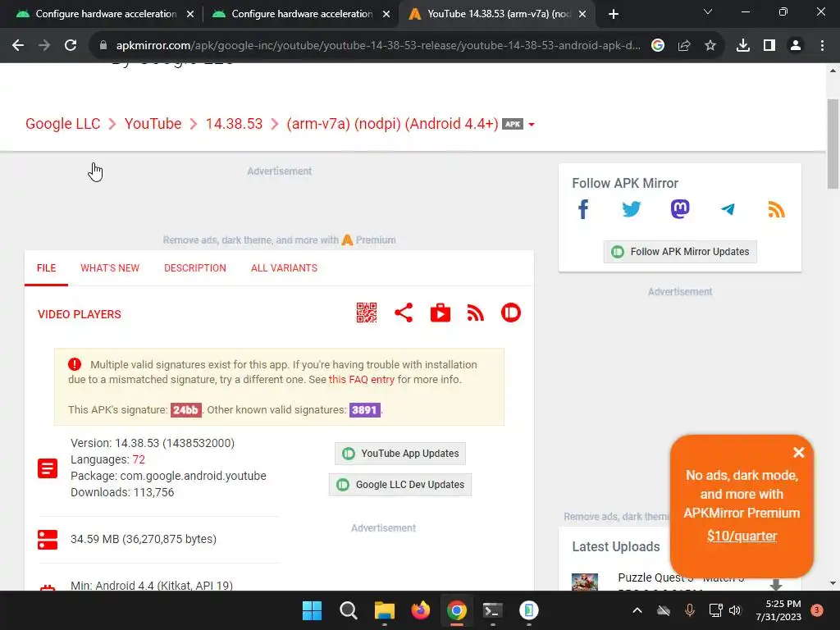
Task: Open a new browser tab
Action: 614,14
